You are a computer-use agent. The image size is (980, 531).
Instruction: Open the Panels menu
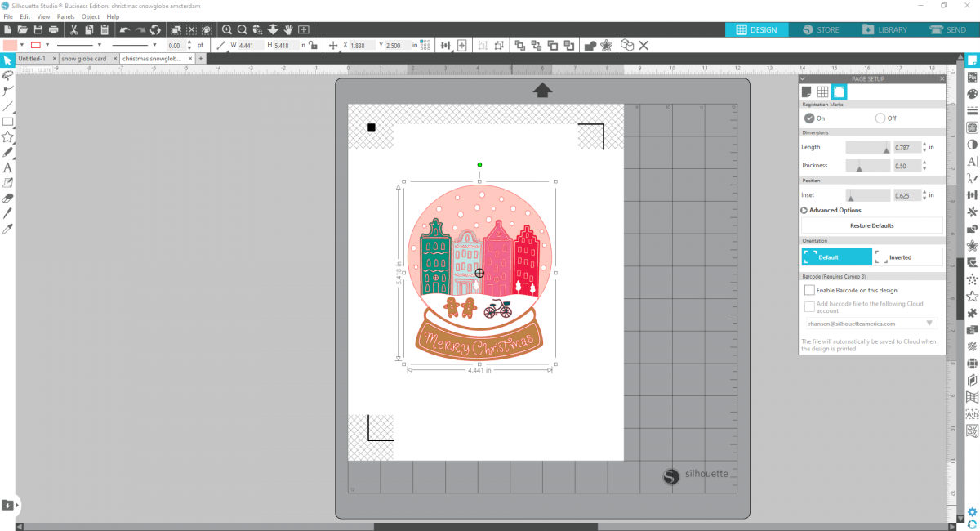65,16
